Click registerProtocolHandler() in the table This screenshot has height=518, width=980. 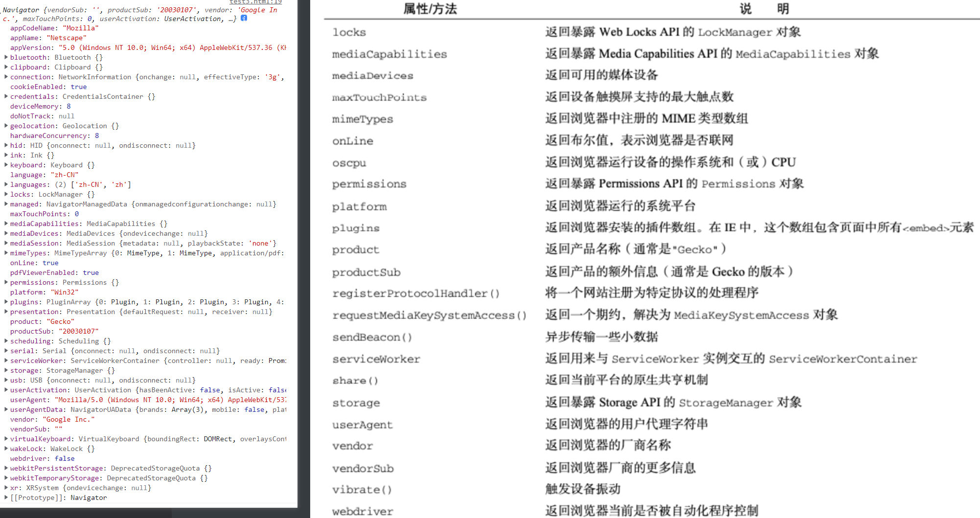click(x=416, y=293)
